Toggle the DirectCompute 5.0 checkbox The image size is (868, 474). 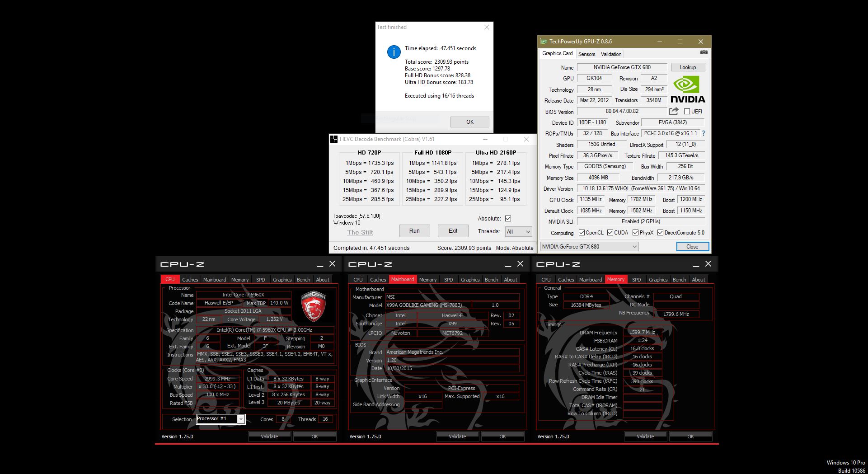(660, 233)
